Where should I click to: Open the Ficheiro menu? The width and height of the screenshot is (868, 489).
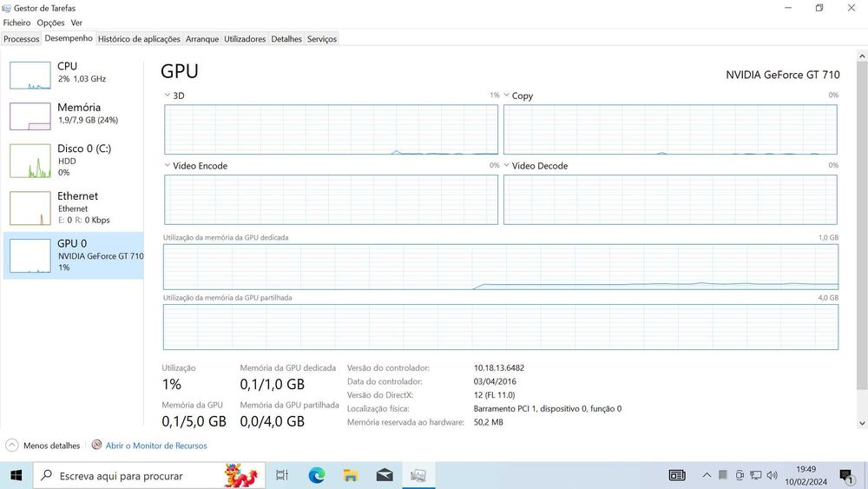17,23
